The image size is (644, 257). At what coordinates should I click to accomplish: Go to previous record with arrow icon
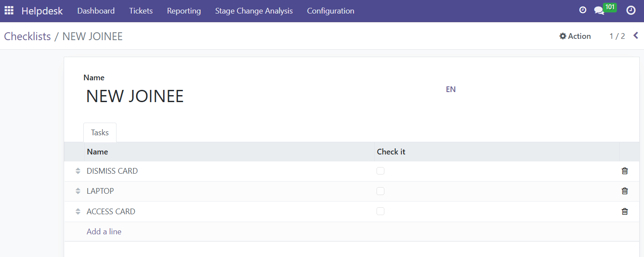(x=636, y=36)
